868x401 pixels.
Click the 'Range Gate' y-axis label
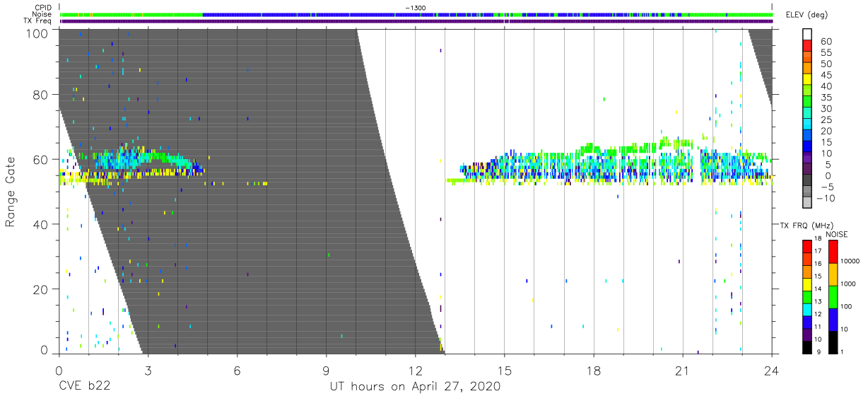tap(11, 192)
